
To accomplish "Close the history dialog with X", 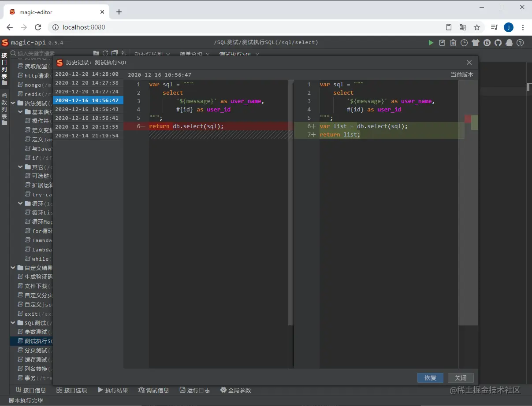I will pos(469,63).
